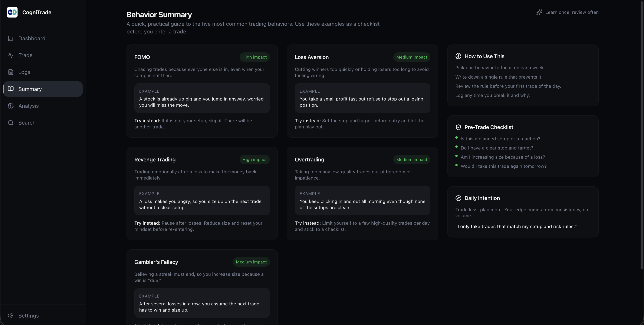Click the Pre-Trade Checklist shield icon
Viewport: 644px width, 325px height.
(x=458, y=127)
